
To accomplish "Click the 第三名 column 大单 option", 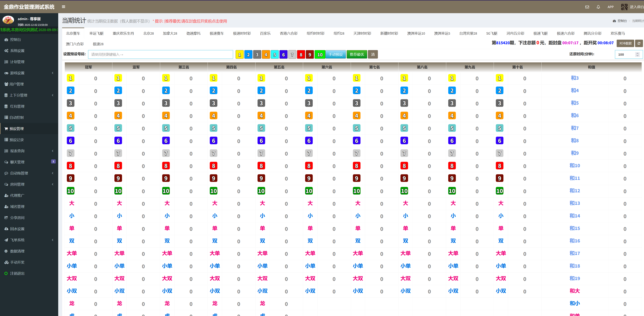I will tap(167, 253).
